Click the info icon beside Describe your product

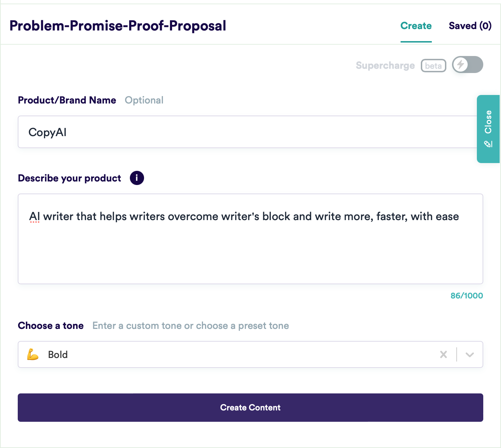pos(137,178)
